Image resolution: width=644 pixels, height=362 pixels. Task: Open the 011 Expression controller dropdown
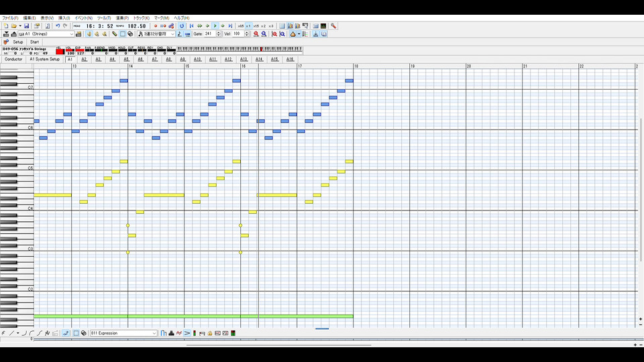click(x=123, y=333)
